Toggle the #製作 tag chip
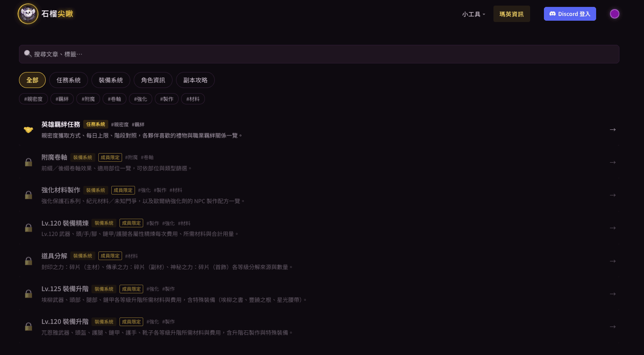Image resolution: width=644 pixels, height=355 pixels. tap(166, 99)
